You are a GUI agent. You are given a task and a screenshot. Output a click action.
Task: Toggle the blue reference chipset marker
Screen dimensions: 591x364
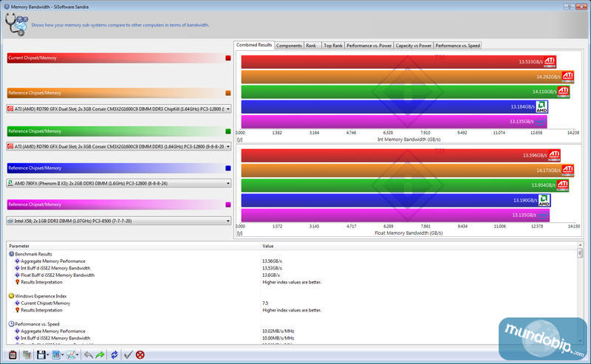click(x=228, y=168)
